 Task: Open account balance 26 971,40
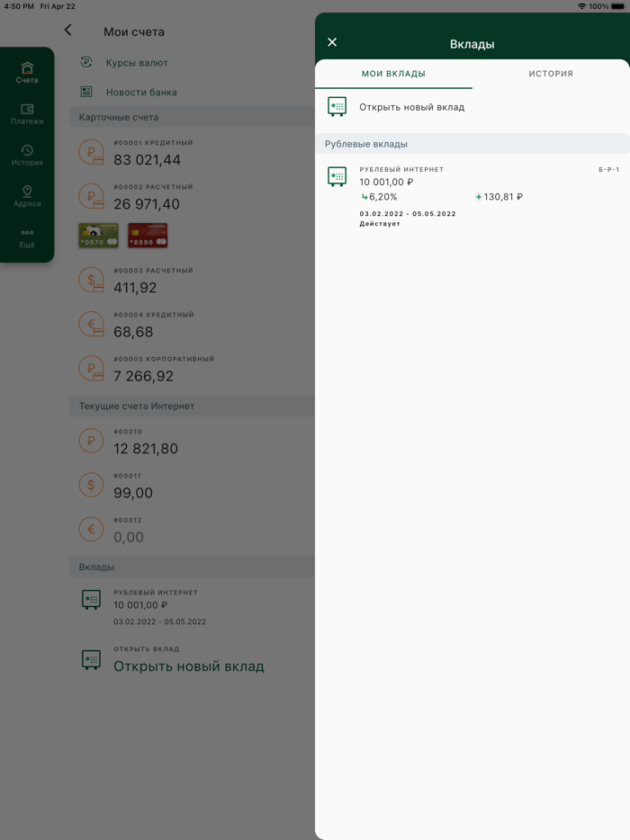pyautogui.click(x=147, y=203)
